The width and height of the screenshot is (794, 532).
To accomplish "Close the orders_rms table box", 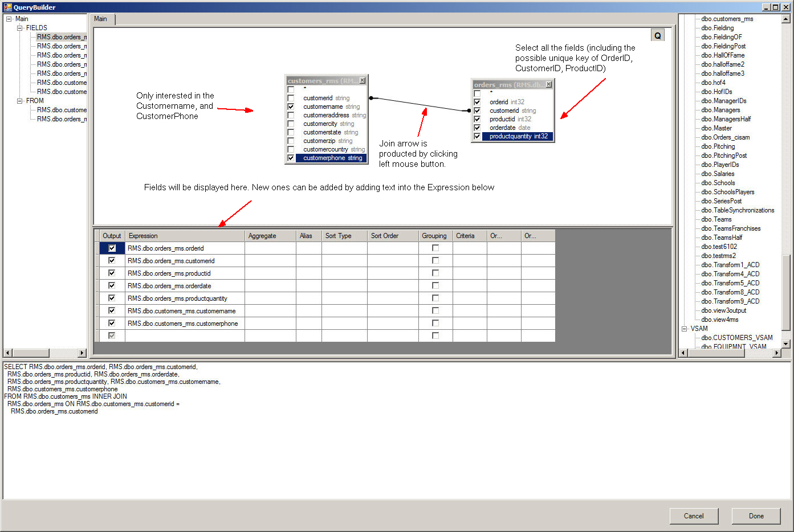I will click(x=549, y=84).
